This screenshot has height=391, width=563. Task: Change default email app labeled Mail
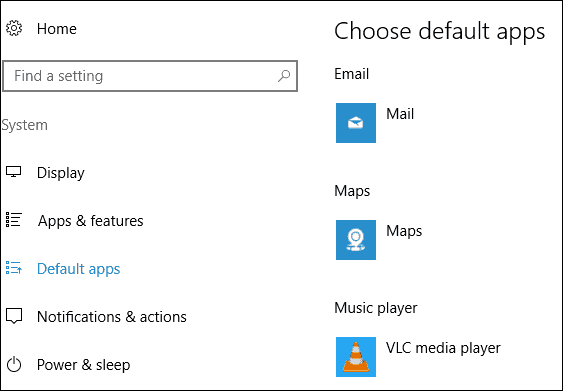coord(400,114)
